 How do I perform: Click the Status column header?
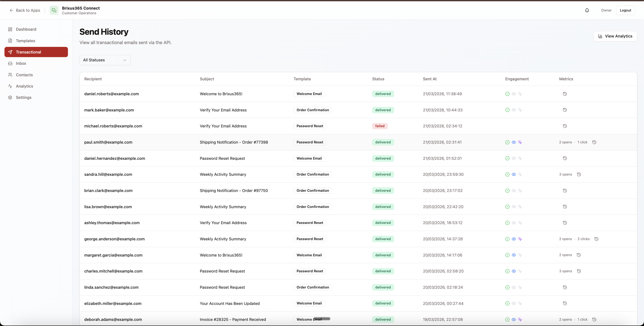pyautogui.click(x=378, y=79)
